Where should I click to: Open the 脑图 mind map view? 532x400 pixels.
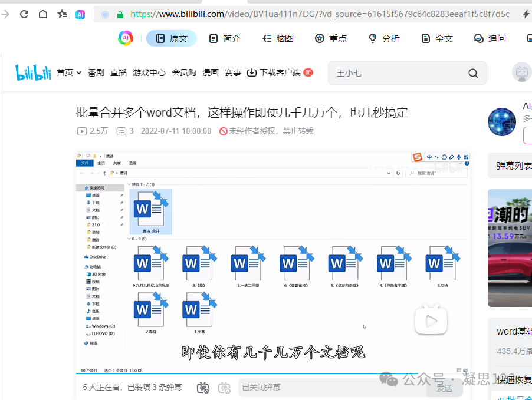point(277,37)
